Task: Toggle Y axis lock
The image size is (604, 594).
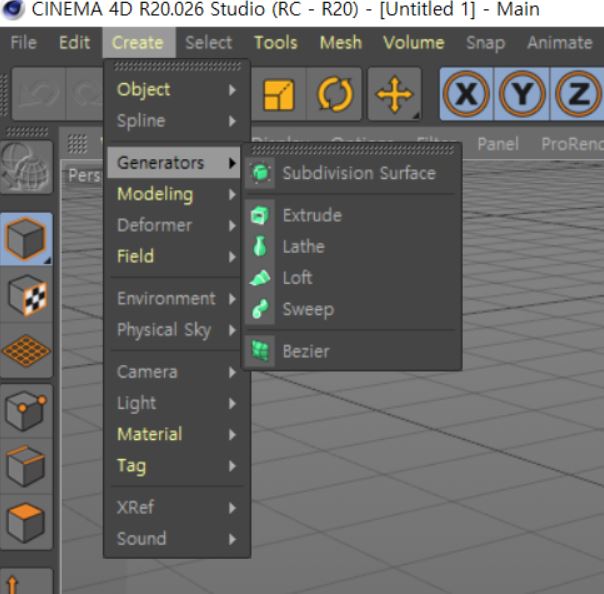Action: click(x=522, y=94)
